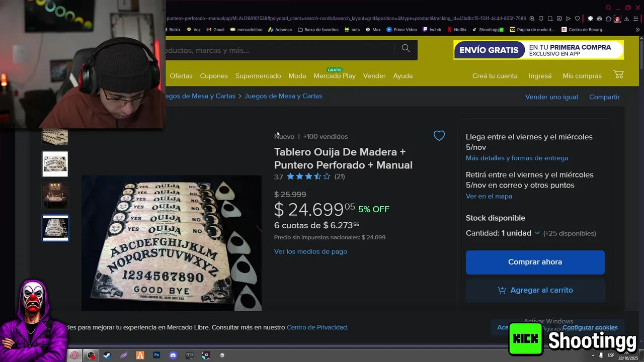Open Mercado Play menu item

(335, 76)
